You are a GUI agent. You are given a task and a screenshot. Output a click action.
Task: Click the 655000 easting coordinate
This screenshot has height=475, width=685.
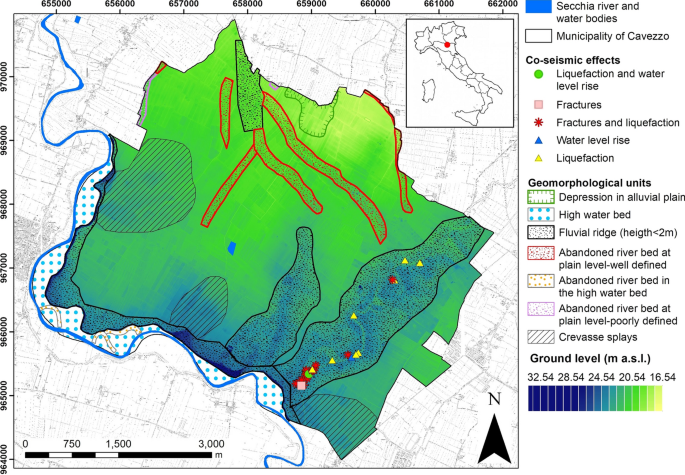click(x=54, y=4)
